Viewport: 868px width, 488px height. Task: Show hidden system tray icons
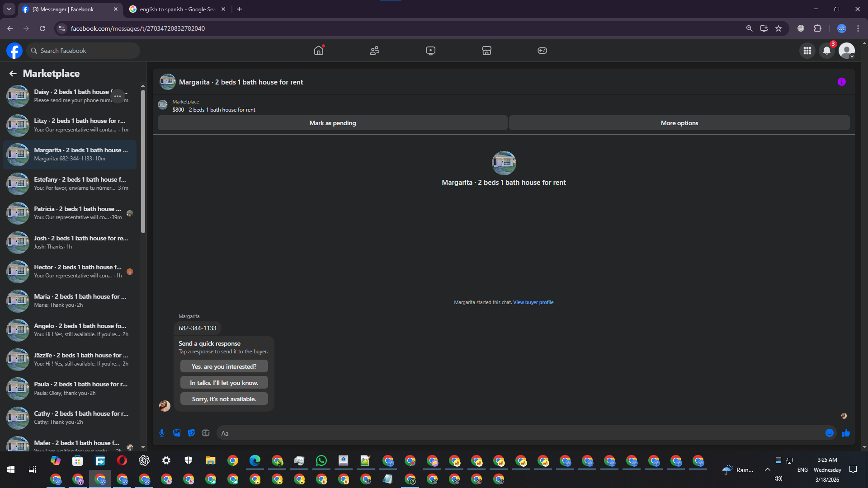point(768,469)
